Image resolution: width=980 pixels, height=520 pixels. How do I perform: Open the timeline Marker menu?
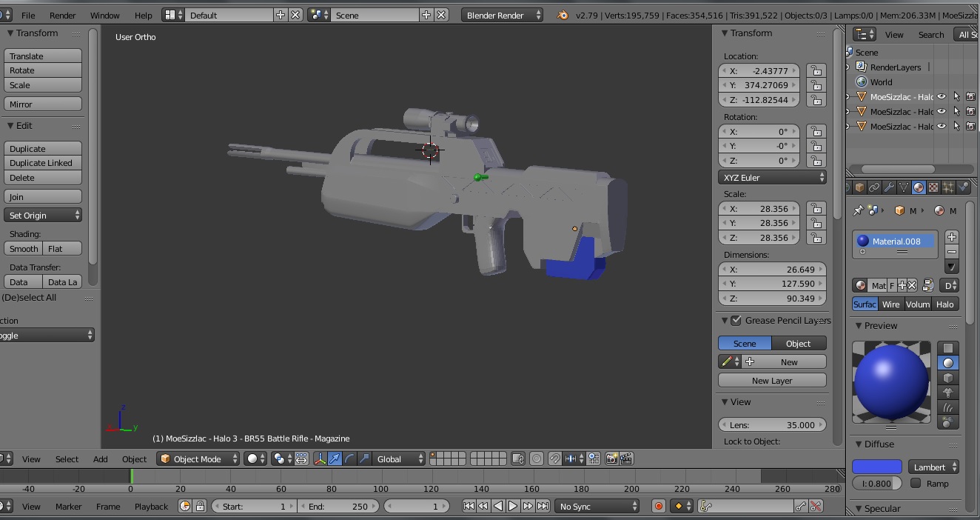pyautogui.click(x=69, y=507)
